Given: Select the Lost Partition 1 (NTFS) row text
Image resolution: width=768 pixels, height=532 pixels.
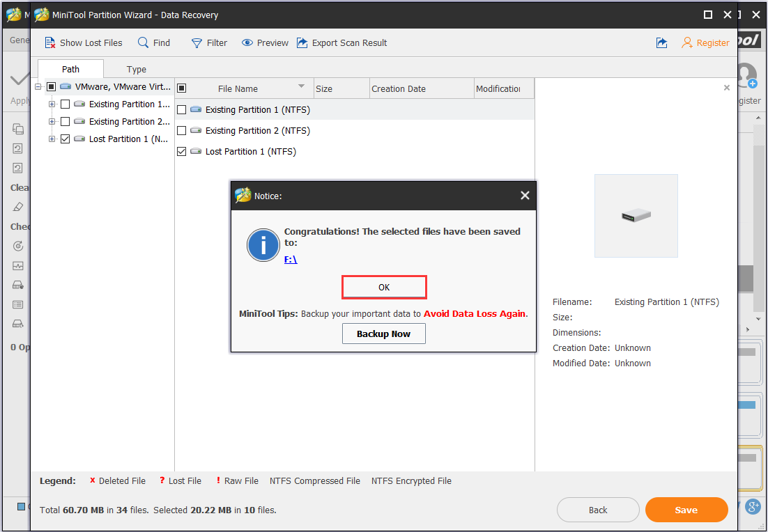Looking at the screenshot, I should point(251,151).
